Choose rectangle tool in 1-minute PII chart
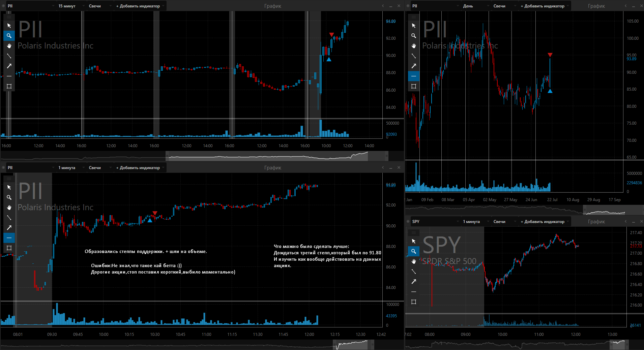Viewport: 644px width, 350px height. tap(9, 248)
